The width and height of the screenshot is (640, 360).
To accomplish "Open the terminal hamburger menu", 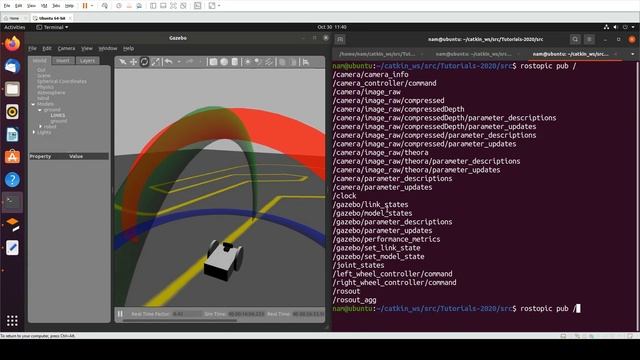I will (589, 39).
